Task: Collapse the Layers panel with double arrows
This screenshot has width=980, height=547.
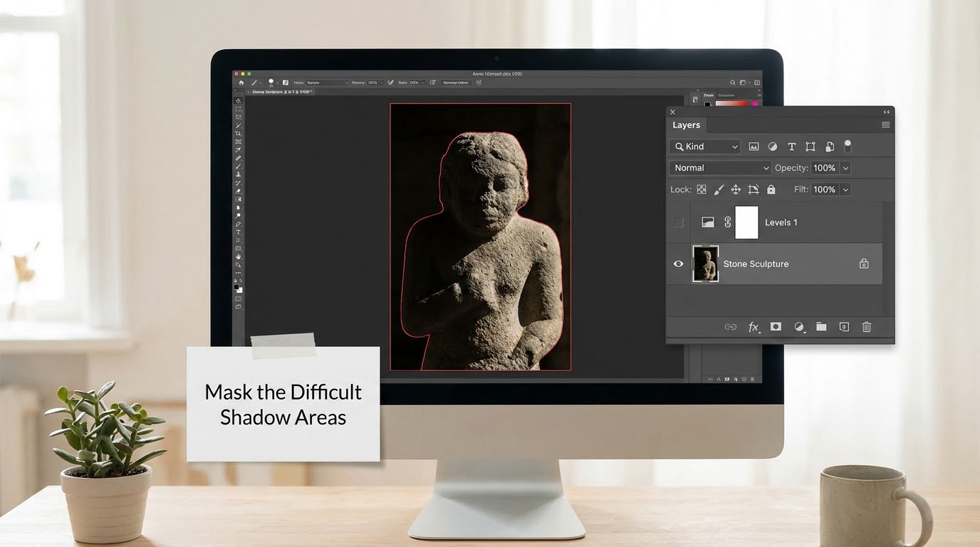Action: pyautogui.click(x=887, y=112)
